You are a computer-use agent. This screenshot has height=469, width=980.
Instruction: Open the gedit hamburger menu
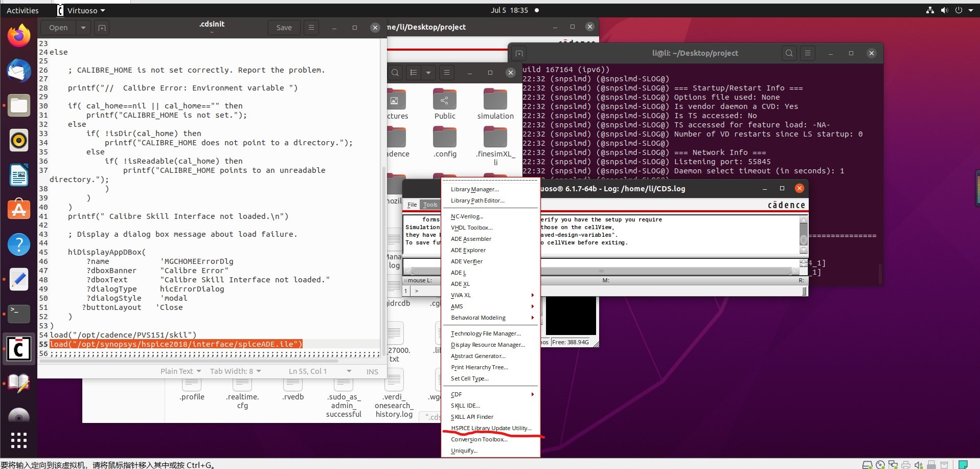(x=311, y=28)
